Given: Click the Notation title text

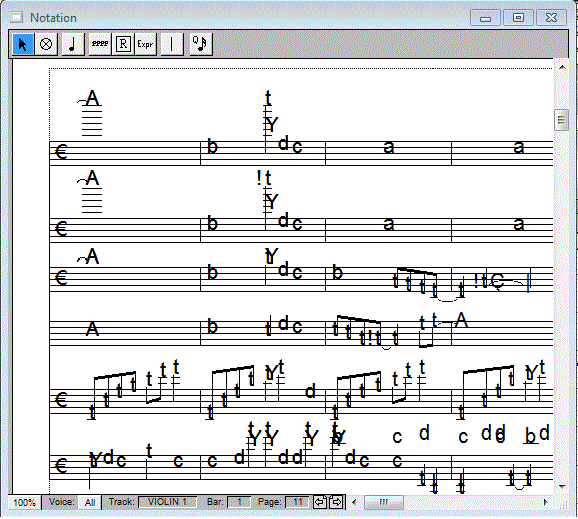Looking at the screenshot, I should click(x=53, y=18).
